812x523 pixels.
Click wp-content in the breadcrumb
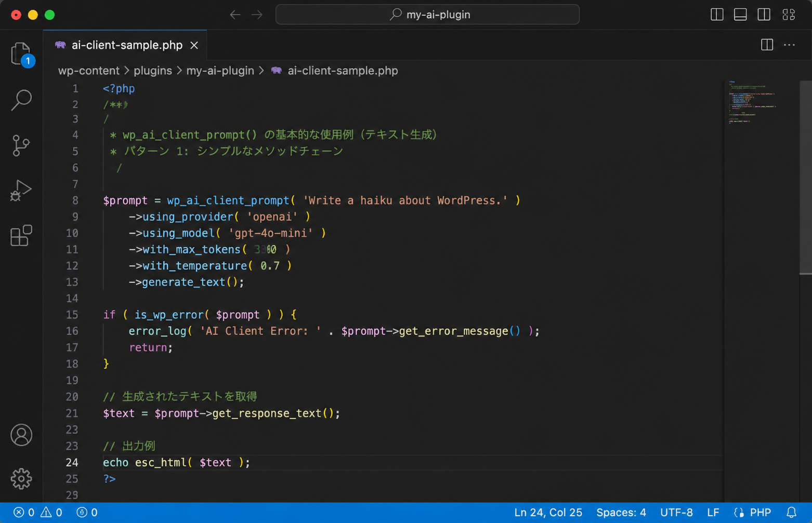89,71
